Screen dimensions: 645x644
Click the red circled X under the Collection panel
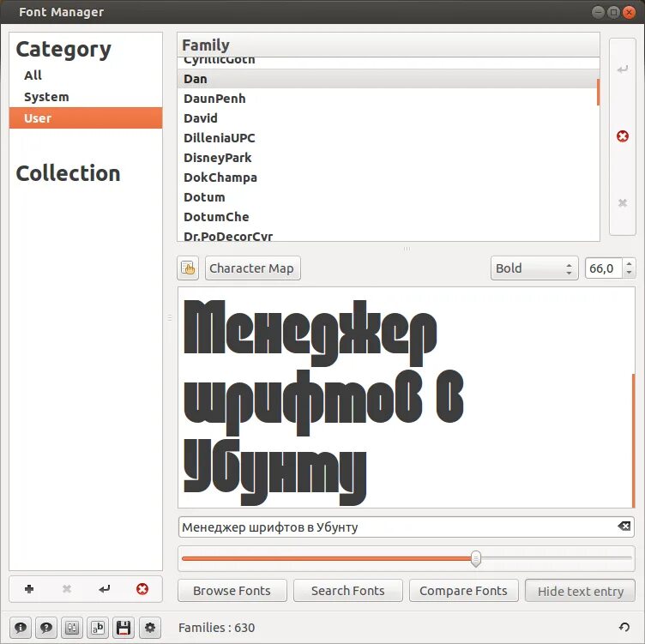tap(142, 589)
